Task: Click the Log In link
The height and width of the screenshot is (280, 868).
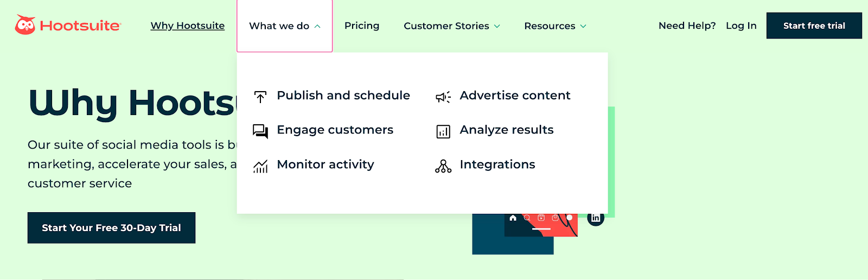Action: (x=741, y=26)
